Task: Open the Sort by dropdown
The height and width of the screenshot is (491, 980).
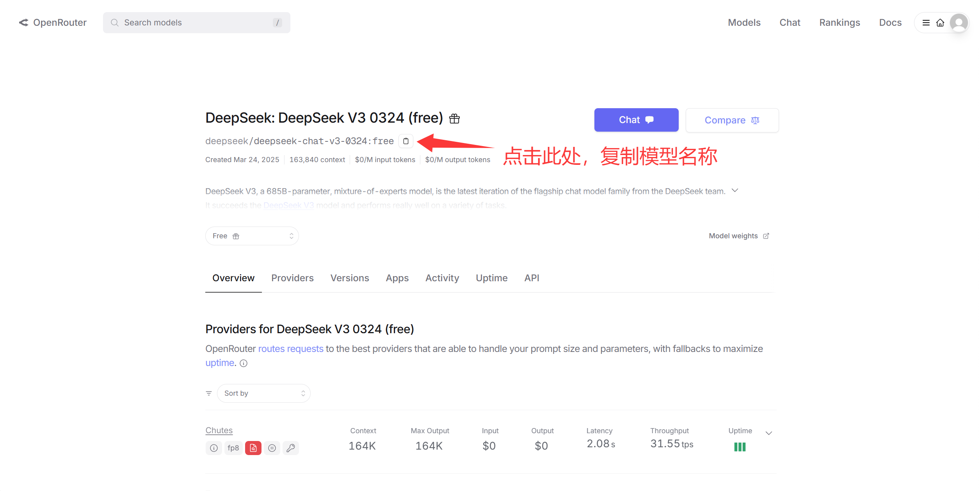Action: 264,393
